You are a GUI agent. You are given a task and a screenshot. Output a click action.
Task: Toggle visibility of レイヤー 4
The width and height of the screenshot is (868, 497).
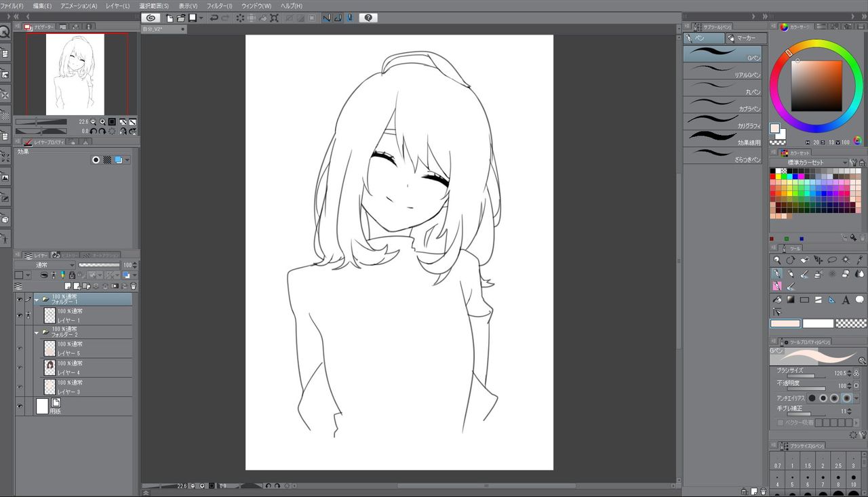[19, 367]
